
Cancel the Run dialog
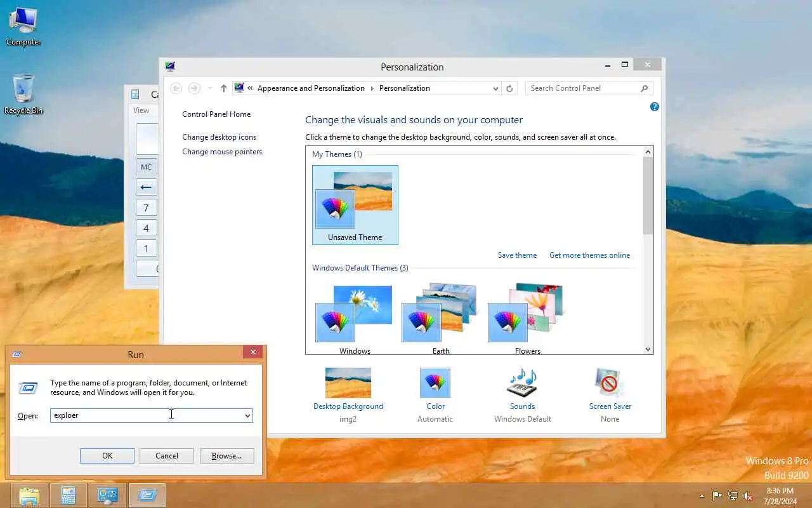(x=167, y=456)
